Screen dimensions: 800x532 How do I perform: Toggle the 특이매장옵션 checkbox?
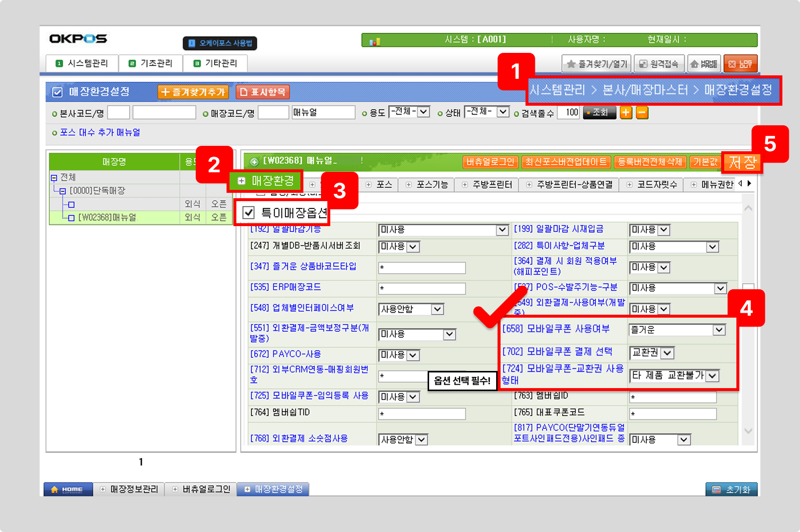pos(249,212)
